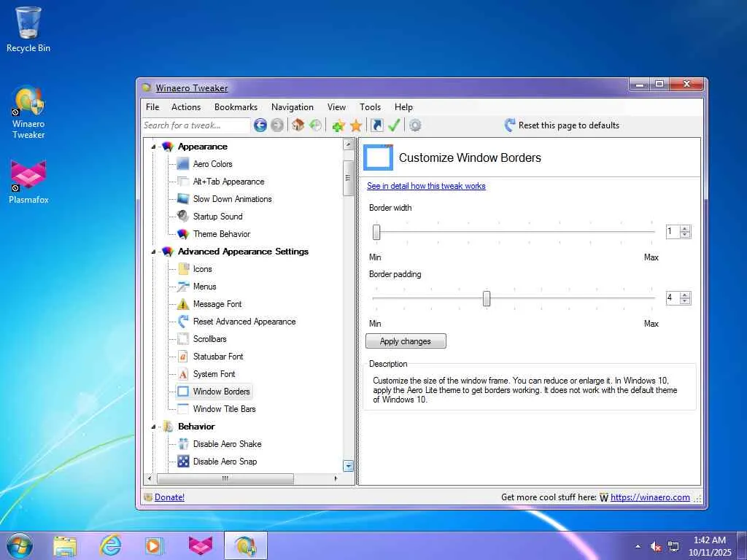Open Slow Down Animations tweak
Screen dimensions: 747x560
click(x=233, y=199)
